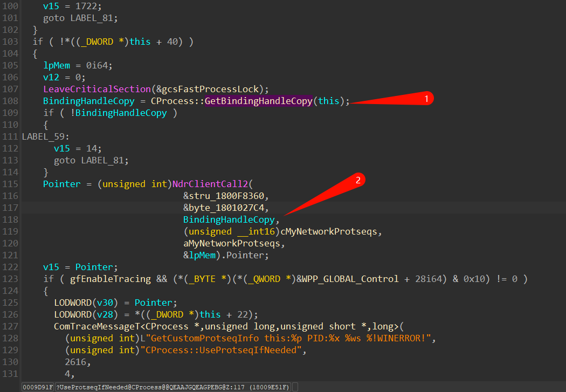The height and width of the screenshot is (392, 566).
Task: Select the WPP_GLOBAL_Control global variable
Action: (x=350, y=279)
